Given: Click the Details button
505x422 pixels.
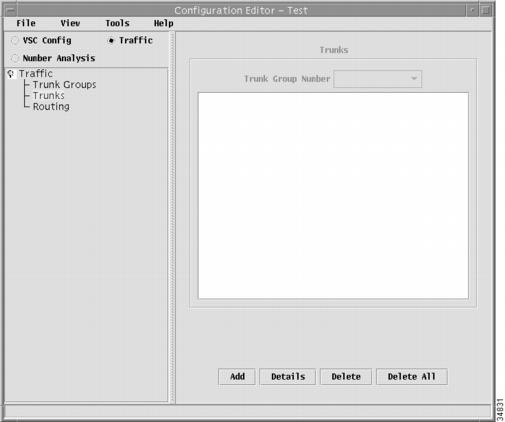Looking at the screenshot, I should 288,376.
